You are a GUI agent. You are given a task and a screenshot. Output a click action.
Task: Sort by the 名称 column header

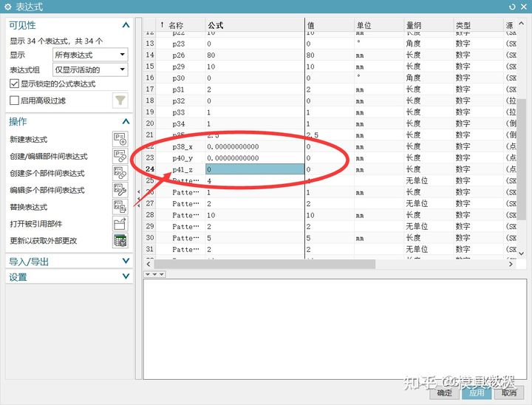(x=176, y=25)
